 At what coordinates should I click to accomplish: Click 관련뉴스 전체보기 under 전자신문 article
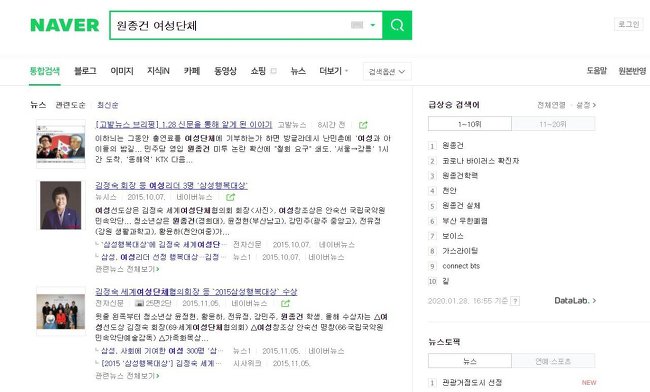(x=127, y=376)
